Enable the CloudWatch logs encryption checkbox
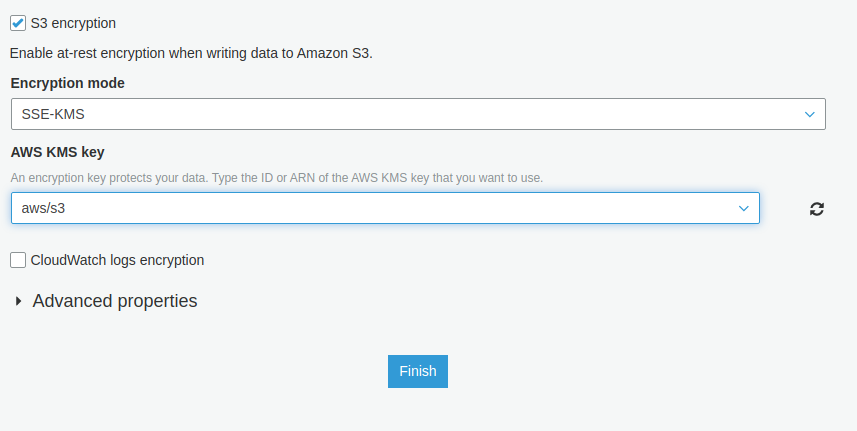 tap(18, 260)
